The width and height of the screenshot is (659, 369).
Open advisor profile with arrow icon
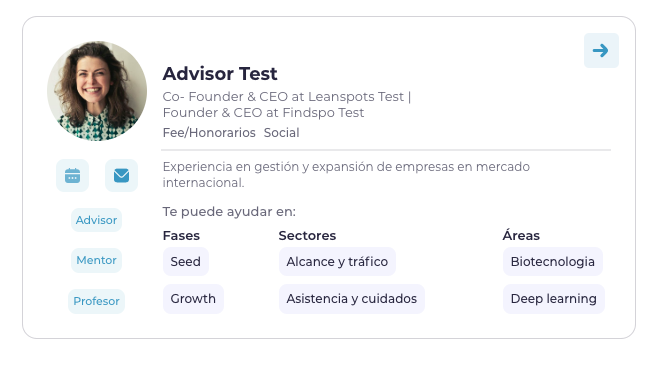point(601,50)
